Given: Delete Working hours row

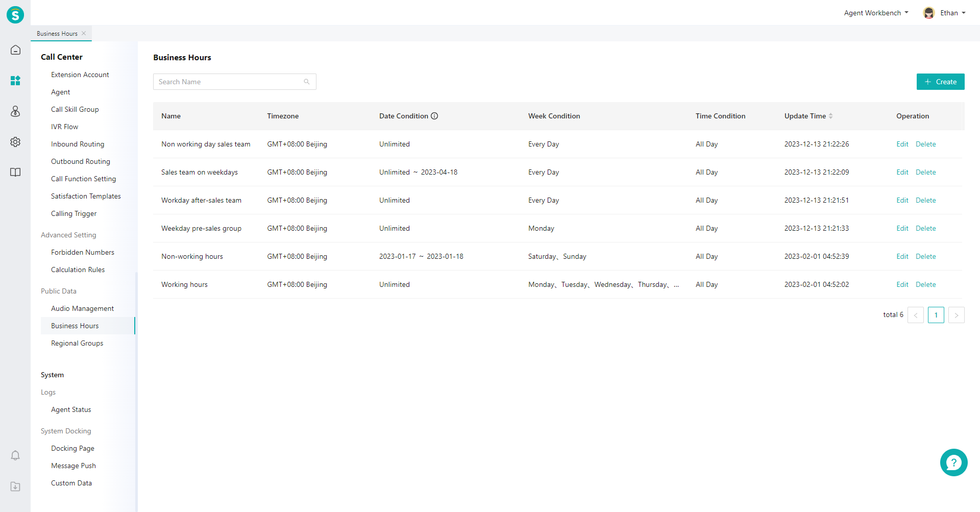Looking at the screenshot, I should pyautogui.click(x=926, y=284).
